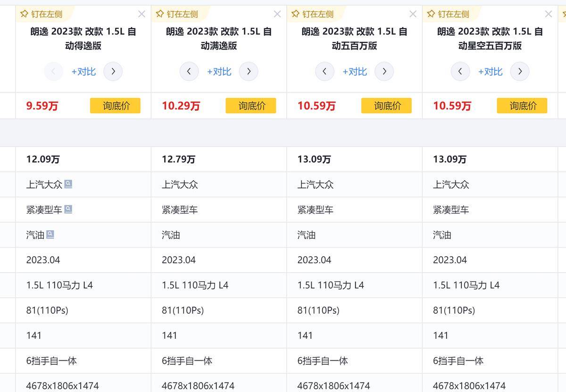This screenshot has width=566, height=392.
Task: Ask the lowest price for 自动星空五百万版
Action: pyautogui.click(x=522, y=106)
